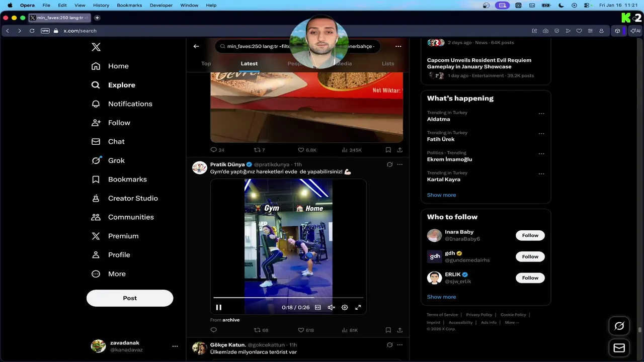Image resolution: width=644 pixels, height=362 pixels.
Task: Like the post with 618 likes
Action: (x=306, y=330)
